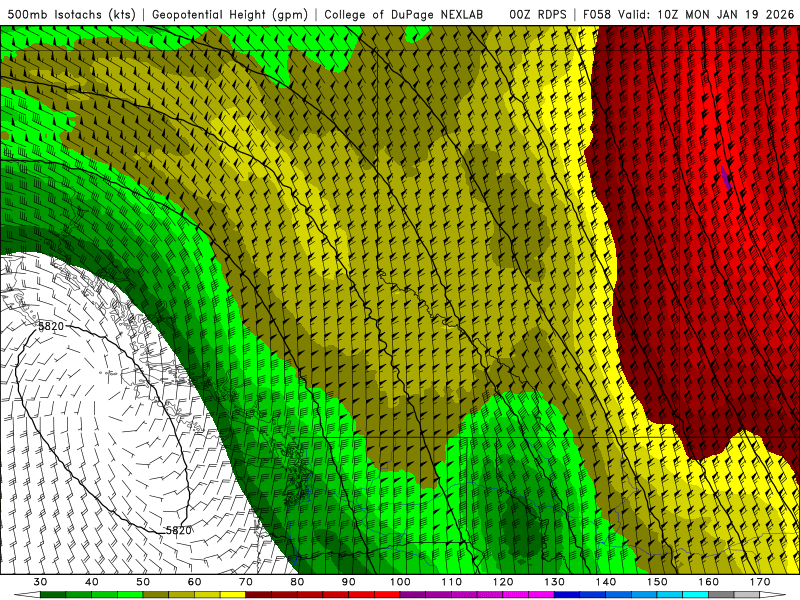This screenshot has height=600, width=800.
Task: Click the 90 value on color scale
Action: [x=348, y=582]
